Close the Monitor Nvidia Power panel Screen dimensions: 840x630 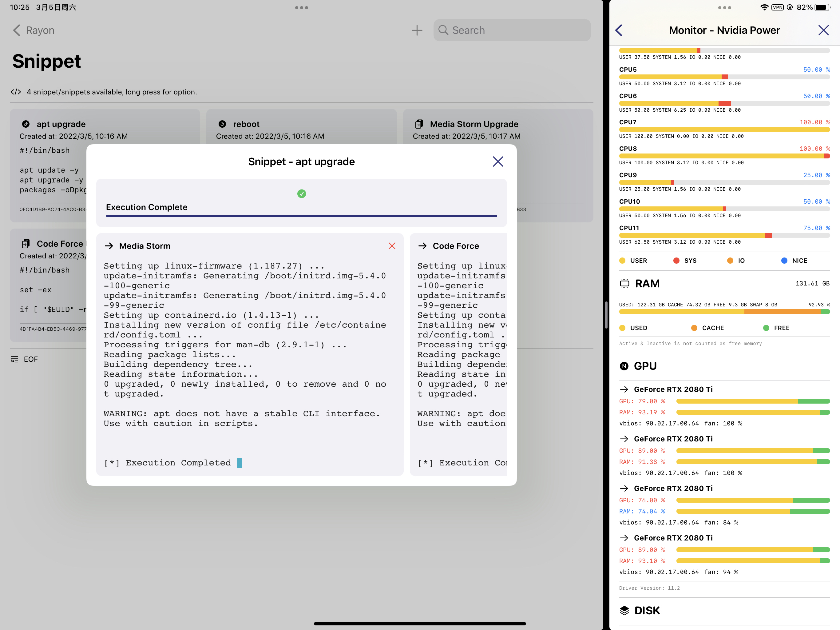click(823, 30)
